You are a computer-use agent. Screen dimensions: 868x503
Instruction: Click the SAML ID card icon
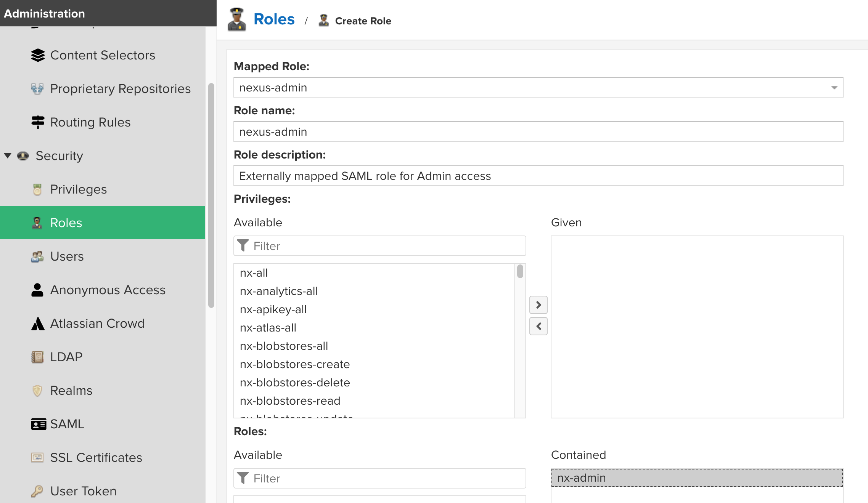pos(38,424)
